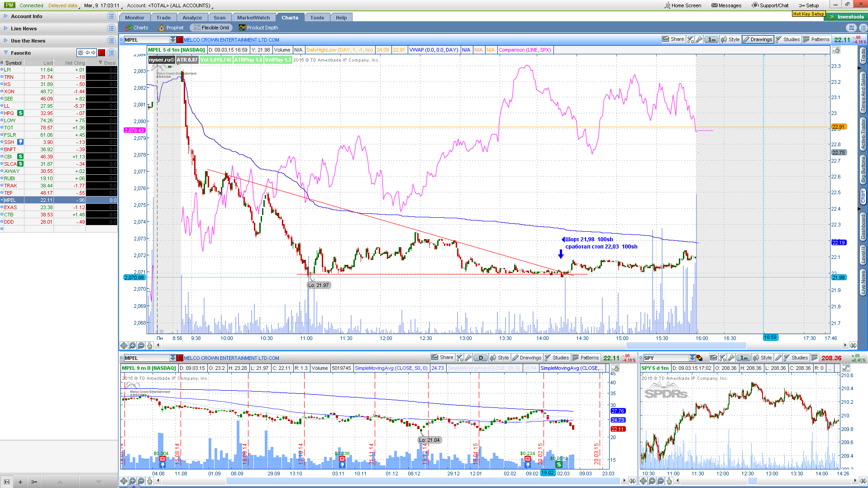Switch to the Trade tab

163,18
